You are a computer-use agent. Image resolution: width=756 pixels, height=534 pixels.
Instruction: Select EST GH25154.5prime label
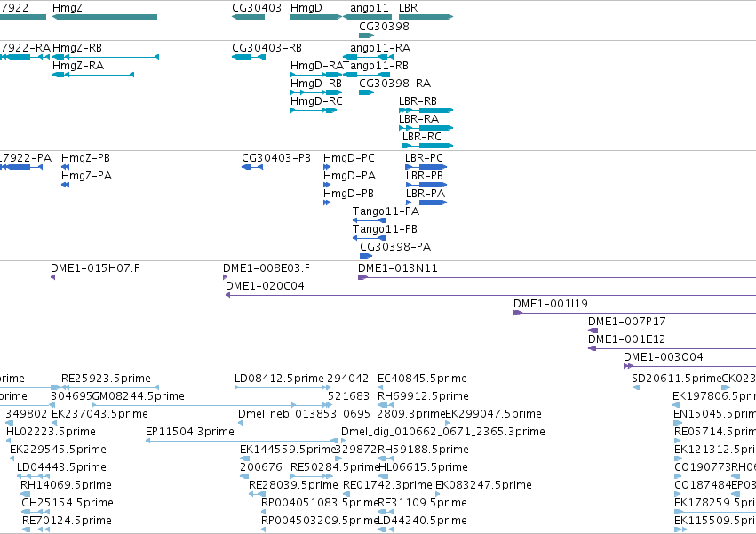click(68, 503)
